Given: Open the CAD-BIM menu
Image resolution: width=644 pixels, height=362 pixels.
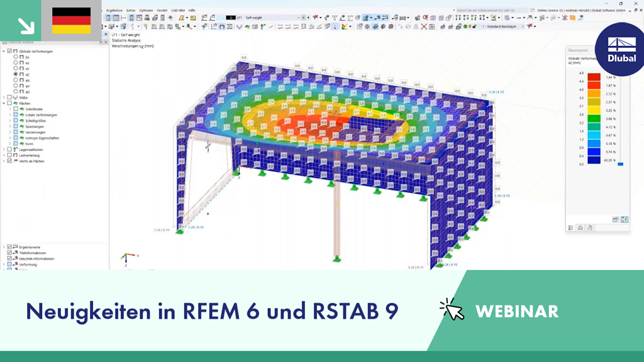Looking at the screenshot, I should 178,10.
